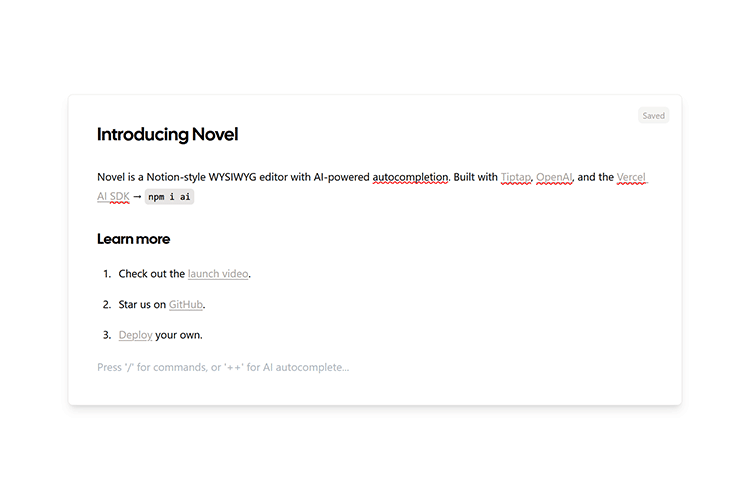
Task: Click the 'npm i ai' inline code
Action: [x=169, y=197]
